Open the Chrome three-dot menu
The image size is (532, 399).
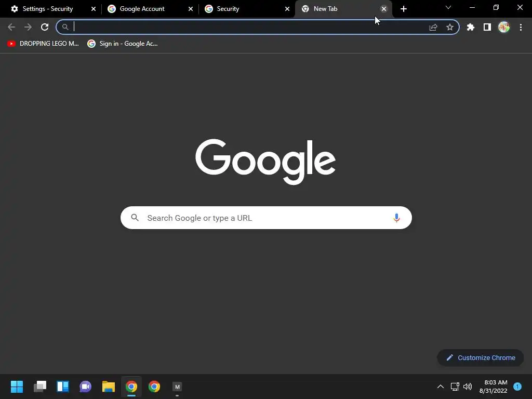(x=521, y=27)
